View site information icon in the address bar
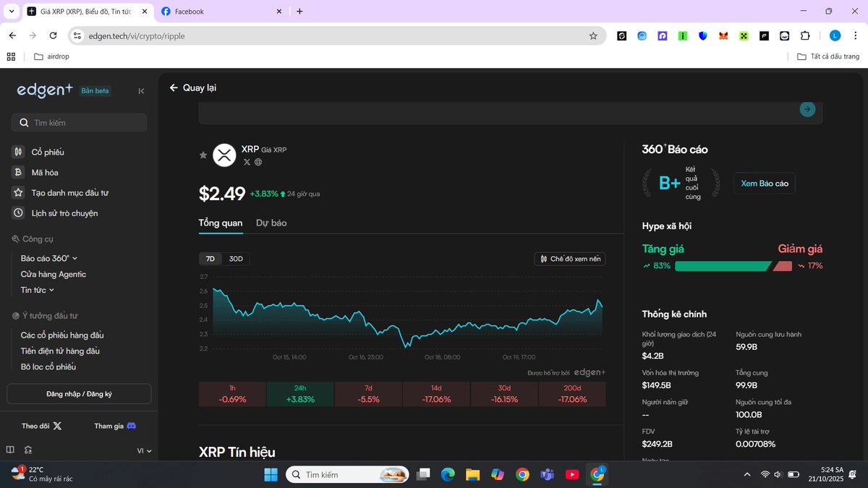The height and width of the screenshot is (488, 868). pos(77,35)
